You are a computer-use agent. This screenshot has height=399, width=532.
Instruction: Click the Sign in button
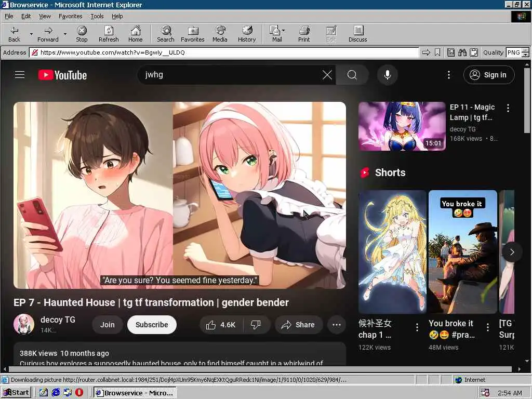pos(489,75)
